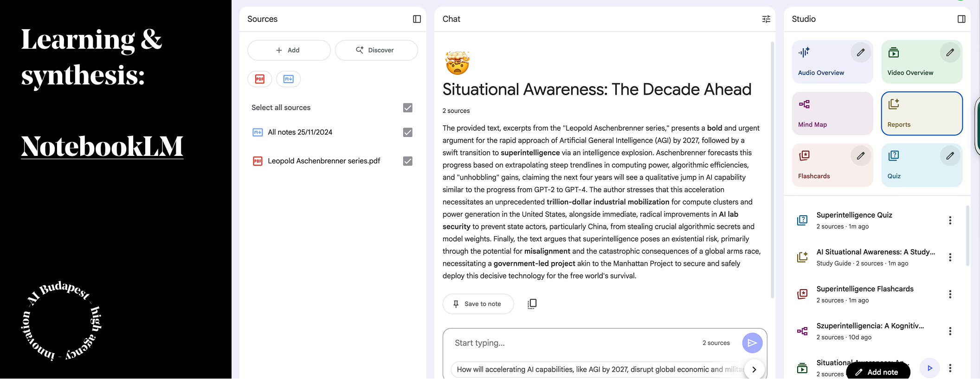Uncheck All notes 25/11/2024 source
Viewport: 980px width, 380px height.
tap(408, 132)
